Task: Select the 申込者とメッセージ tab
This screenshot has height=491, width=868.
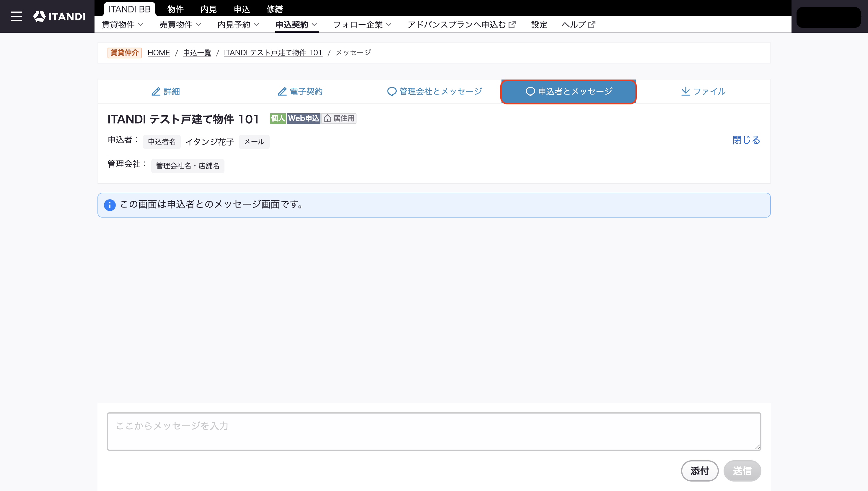Action: tap(569, 92)
